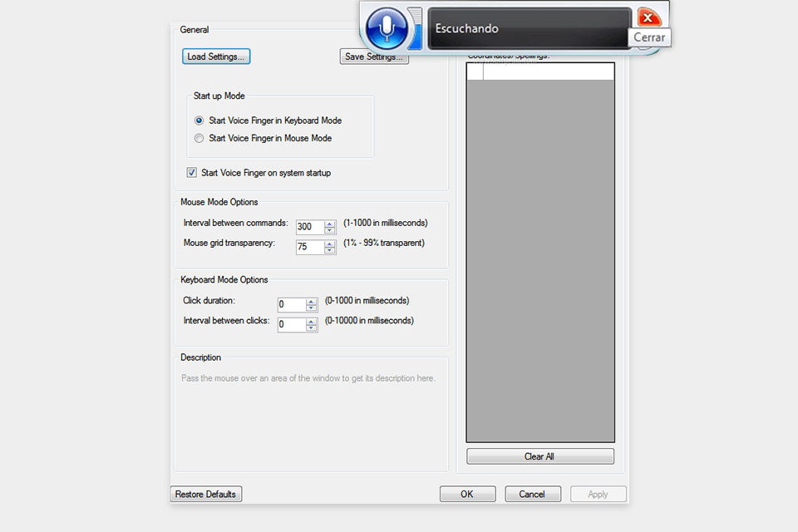Select Start Voice Finger in Keyboard Mode
This screenshot has height=532, width=798.
[x=198, y=120]
